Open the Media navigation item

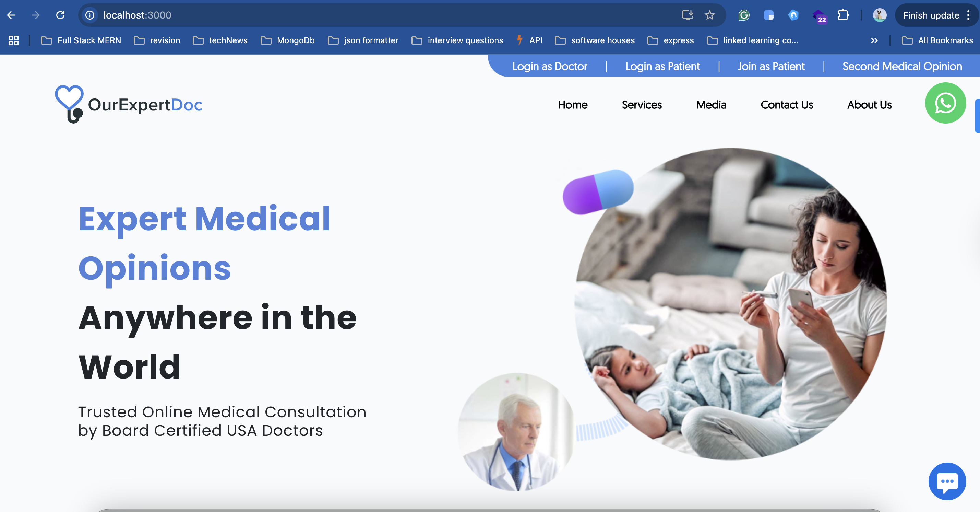[710, 105]
